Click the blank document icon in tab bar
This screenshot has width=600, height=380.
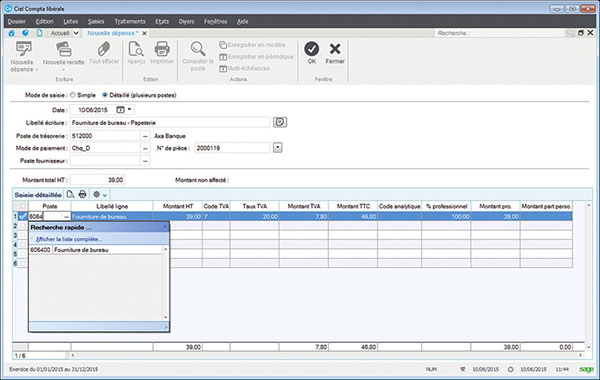click(39, 33)
